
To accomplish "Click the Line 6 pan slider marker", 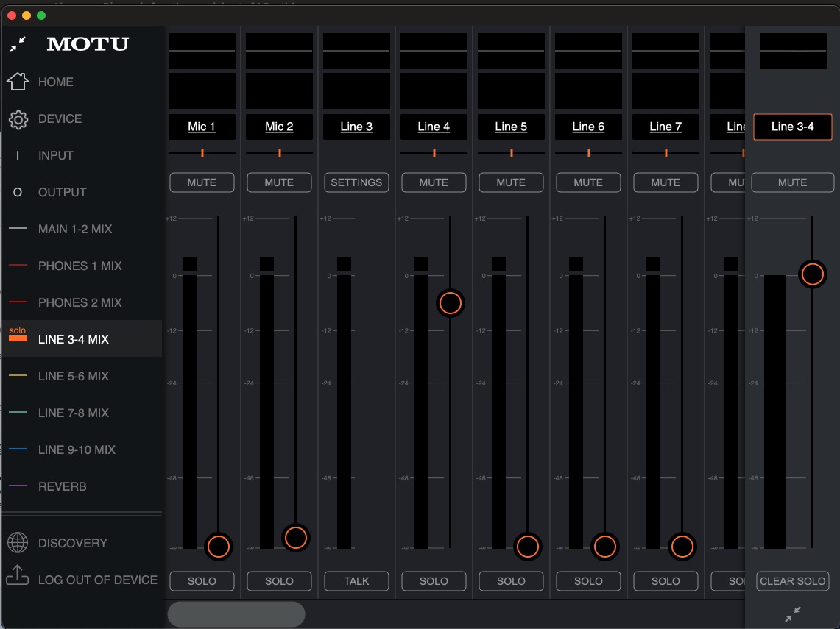I will point(589,153).
